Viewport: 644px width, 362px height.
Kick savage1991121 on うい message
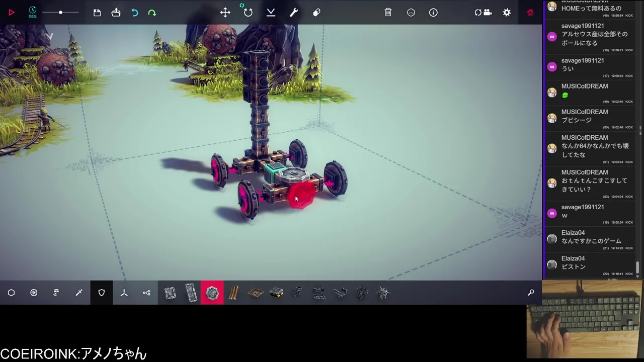pos(629,76)
